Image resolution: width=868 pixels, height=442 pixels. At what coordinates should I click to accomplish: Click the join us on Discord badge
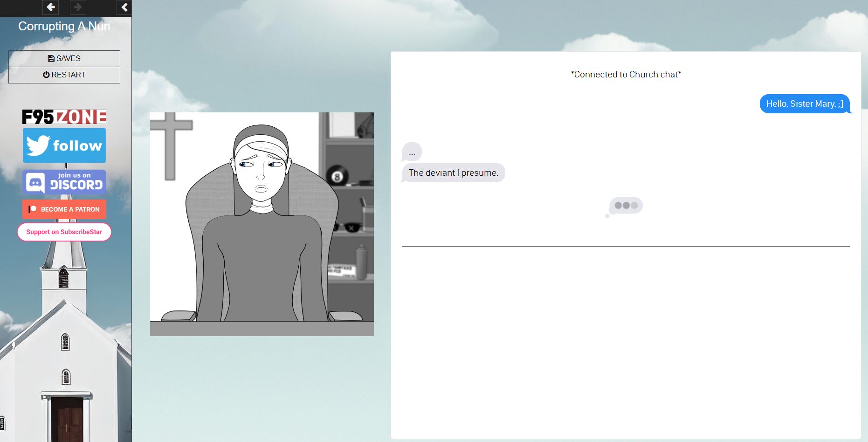pyautogui.click(x=64, y=182)
